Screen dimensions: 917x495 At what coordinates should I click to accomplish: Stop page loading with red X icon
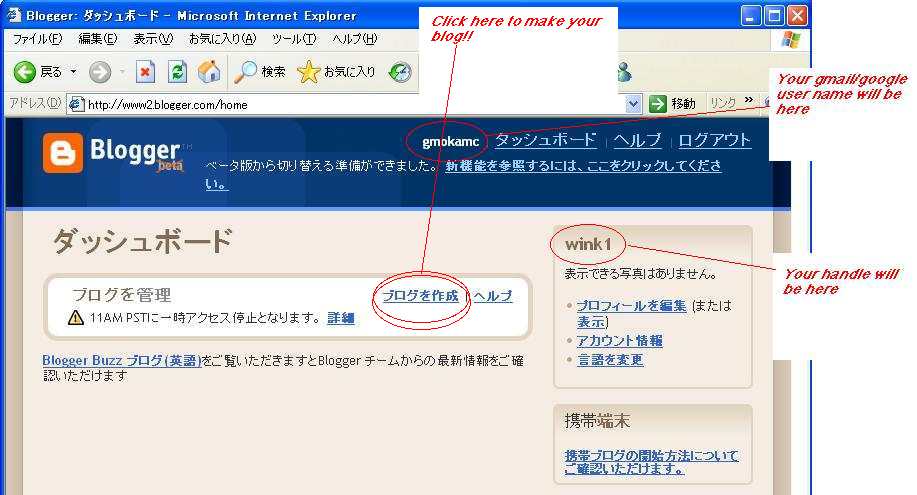point(145,73)
